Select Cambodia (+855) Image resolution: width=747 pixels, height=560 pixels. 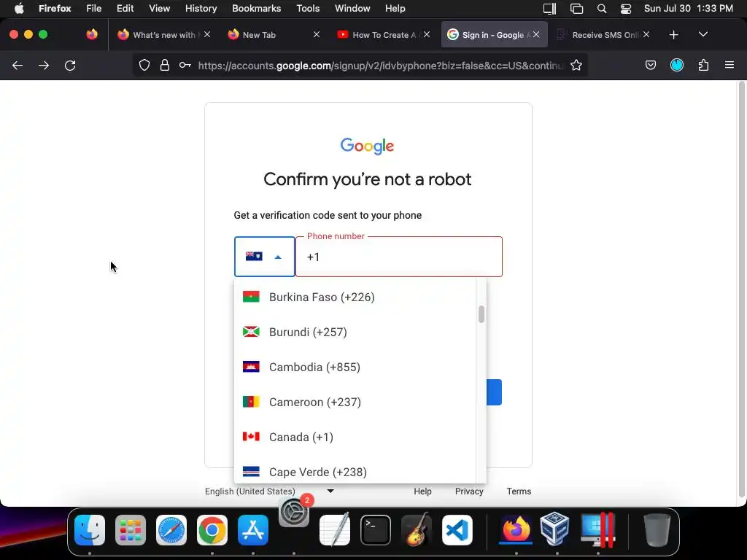(x=355, y=367)
